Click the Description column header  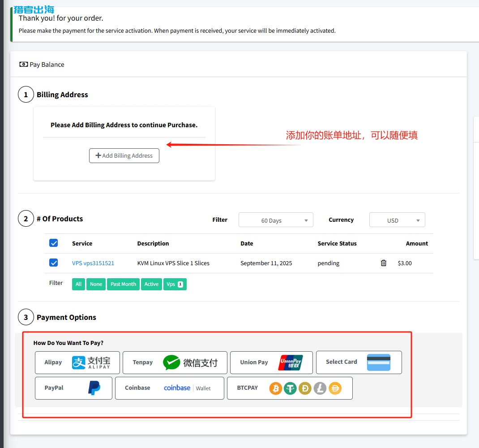click(x=153, y=243)
